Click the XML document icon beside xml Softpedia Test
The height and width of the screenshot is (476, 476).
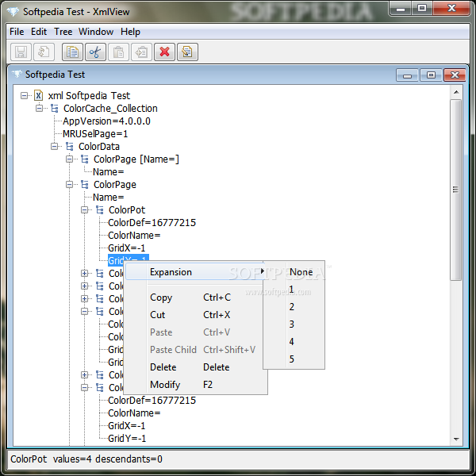pos(39,96)
